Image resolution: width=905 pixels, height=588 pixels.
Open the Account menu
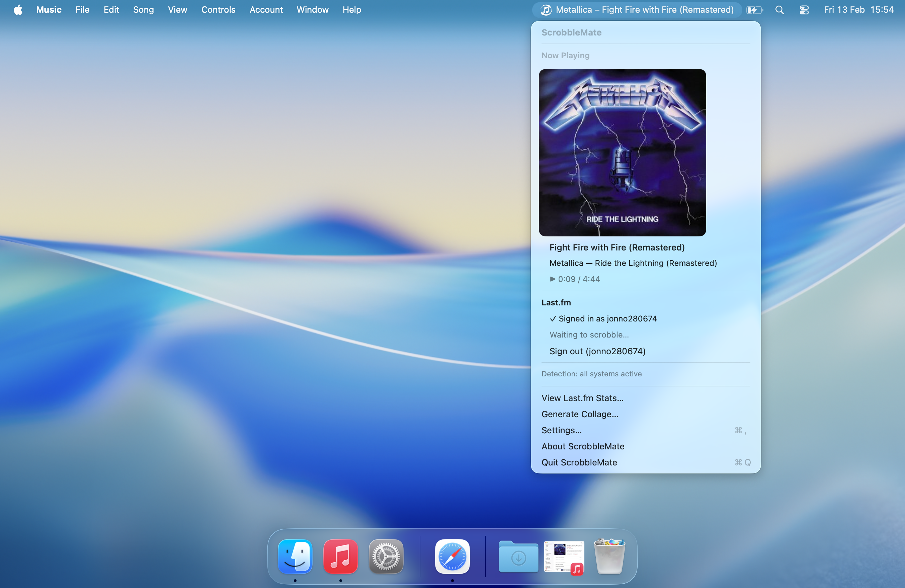pyautogui.click(x=266, y=10)
